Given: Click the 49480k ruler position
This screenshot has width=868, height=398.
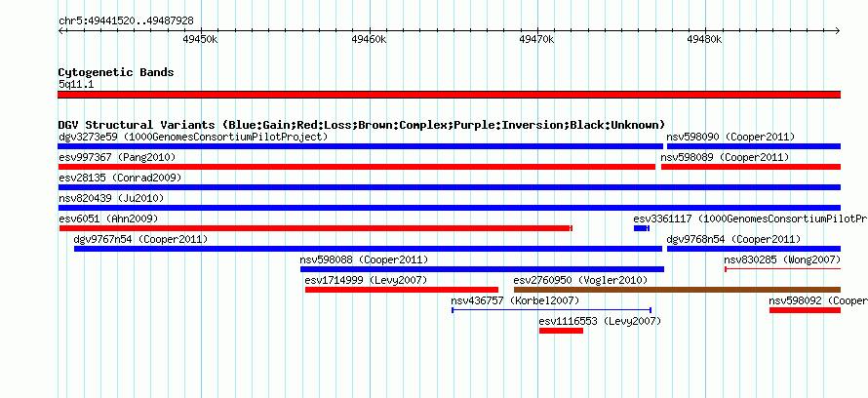Looking at the screenshot, I should point(705,39).
